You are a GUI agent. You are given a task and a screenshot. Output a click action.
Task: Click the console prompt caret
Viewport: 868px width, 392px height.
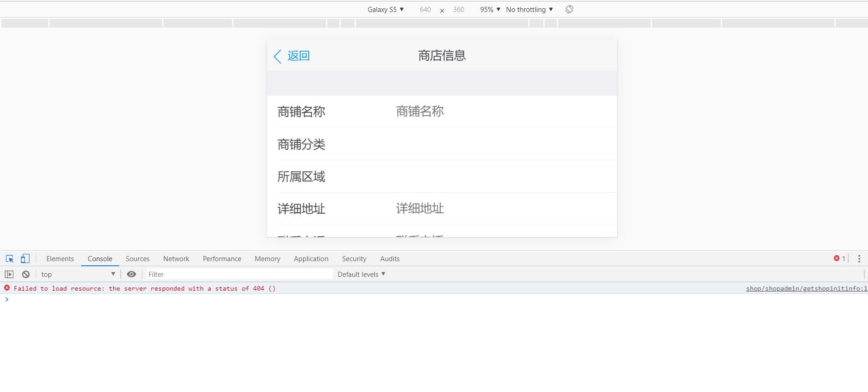(7, 299)
